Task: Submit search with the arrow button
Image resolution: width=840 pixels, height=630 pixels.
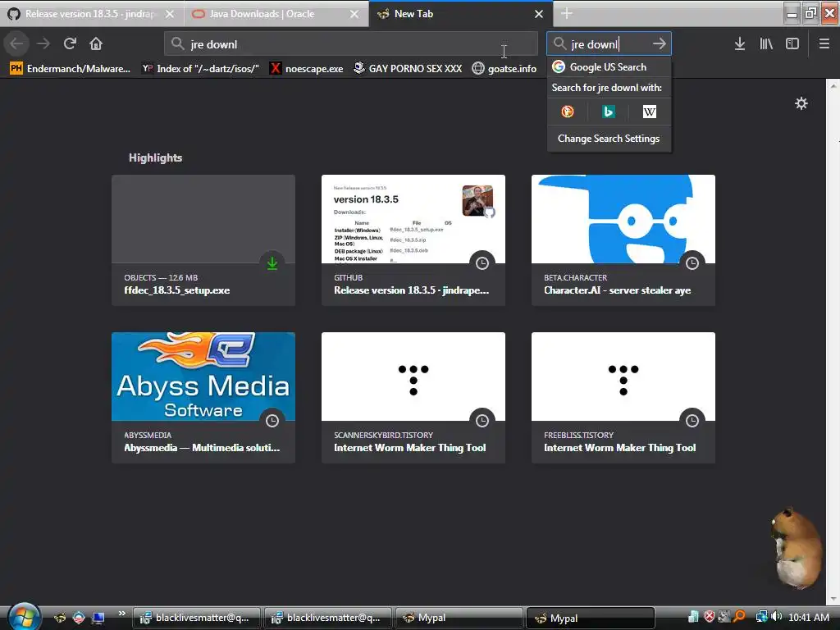Action: click(660, 44)
